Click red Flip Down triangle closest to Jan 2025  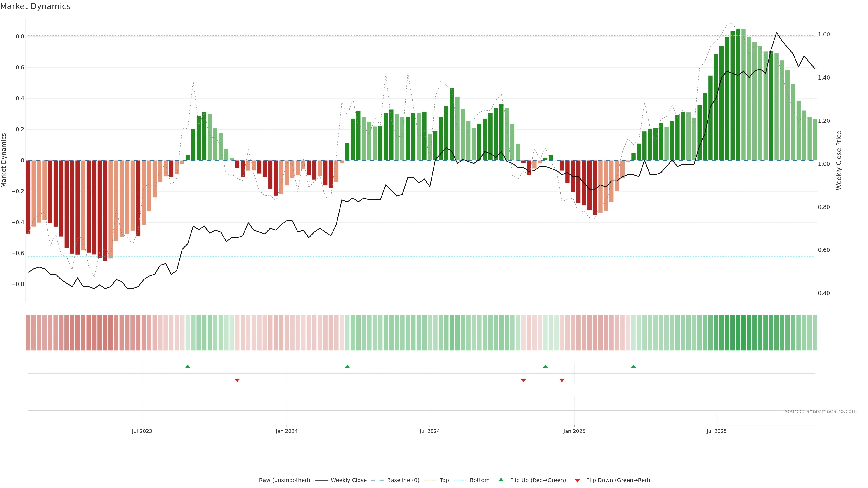[x=562, y=380]
